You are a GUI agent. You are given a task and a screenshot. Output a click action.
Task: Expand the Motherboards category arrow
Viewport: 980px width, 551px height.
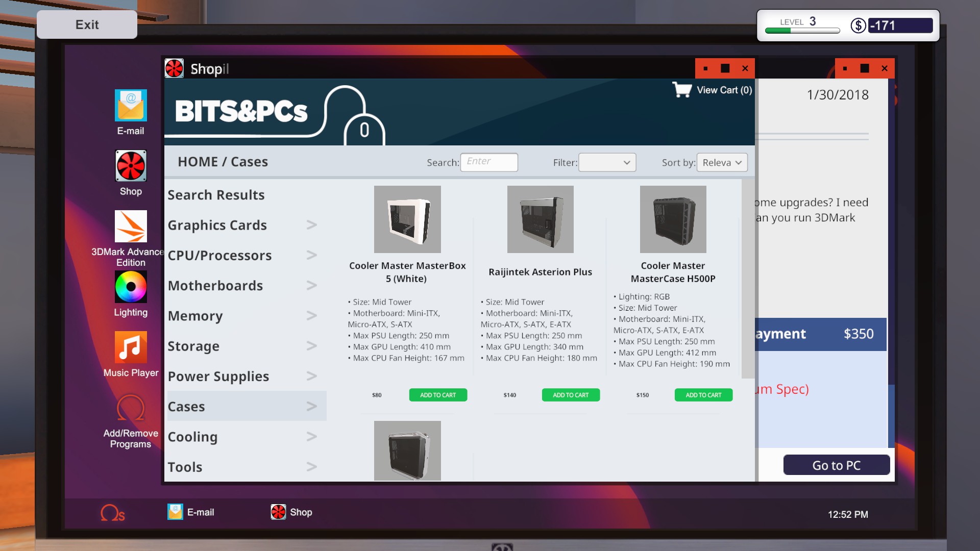(311, 286)
